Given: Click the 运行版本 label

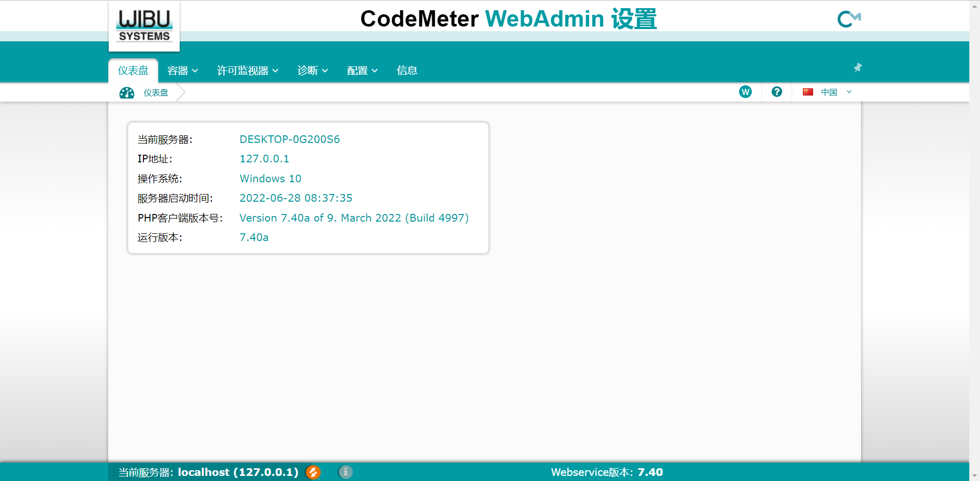Looking at the screenshot, I should pos(160,237).
